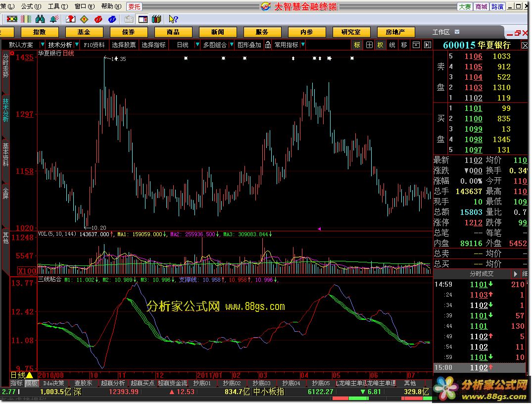
Task: Open the 帮助 menu
Action: point(111,6)
